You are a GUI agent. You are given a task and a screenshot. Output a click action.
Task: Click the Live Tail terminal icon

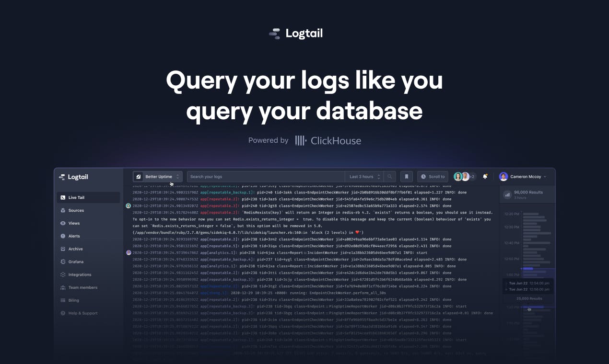pos(63,197)
